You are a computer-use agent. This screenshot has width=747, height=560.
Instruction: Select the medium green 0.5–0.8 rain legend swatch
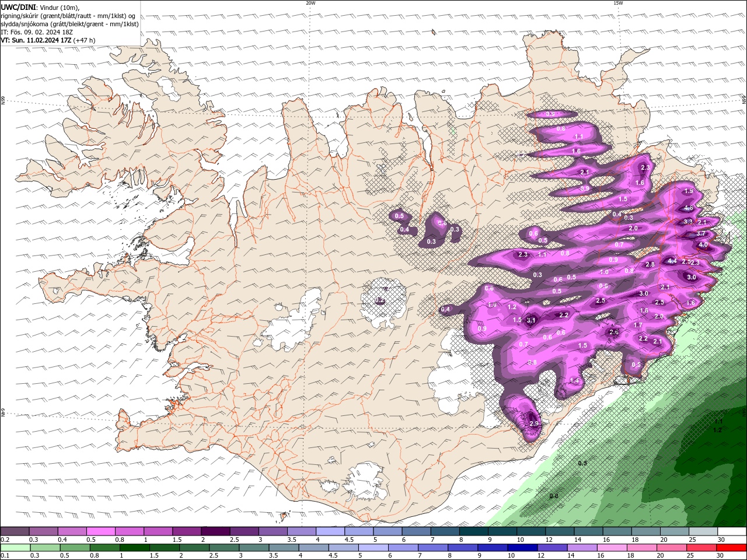75,548
